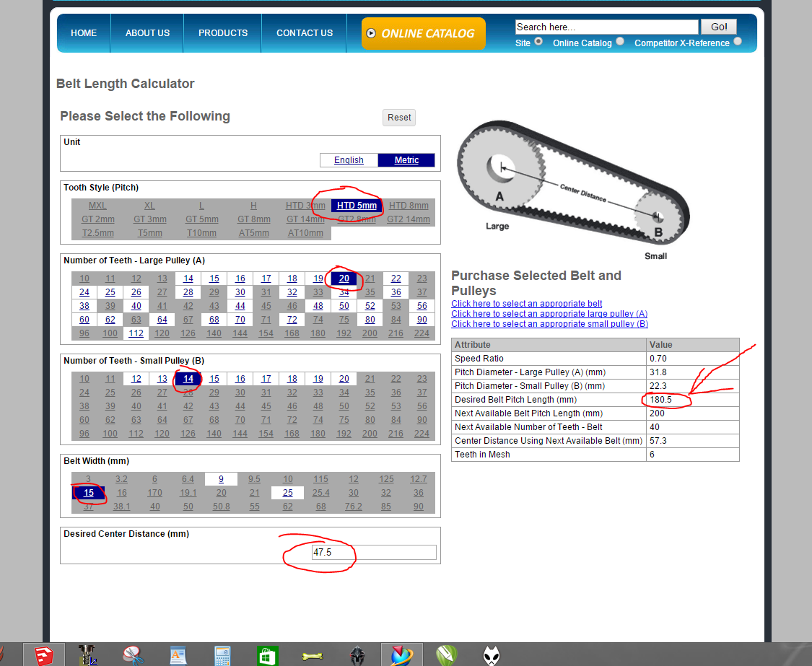Switch units to English
Screen dimensions: 812x666
tap(349, 160)
